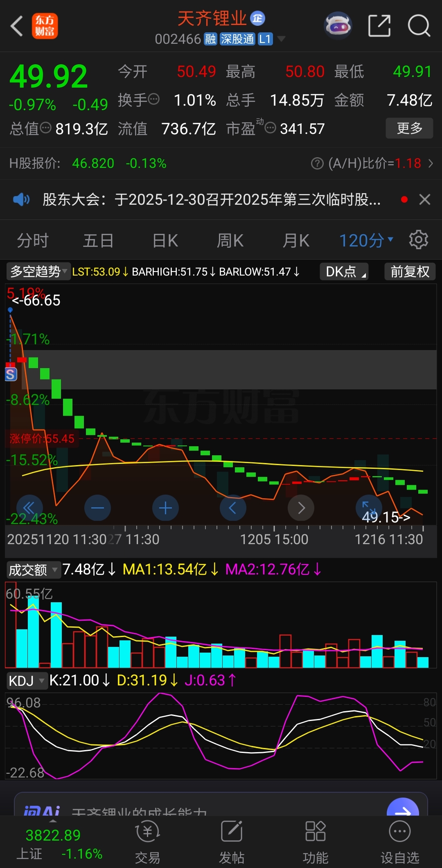The image size is (442, 868).
Task: Open chart settings gear
Action: (x=419, y=240)
